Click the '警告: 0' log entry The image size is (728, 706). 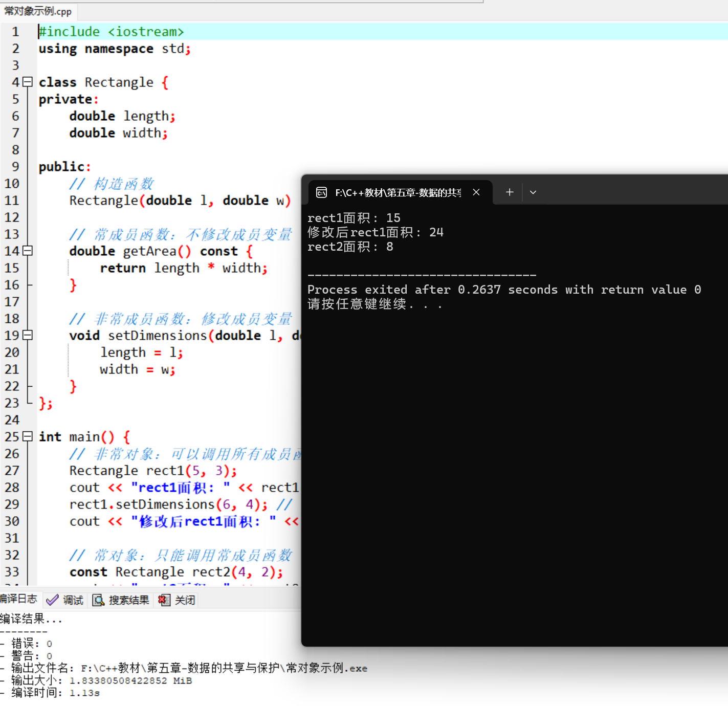point(32,656)
